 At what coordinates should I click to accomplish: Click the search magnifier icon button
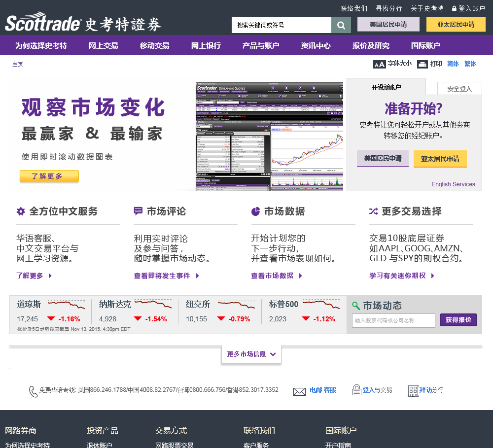pyautogui.click(x=341, y=25)
